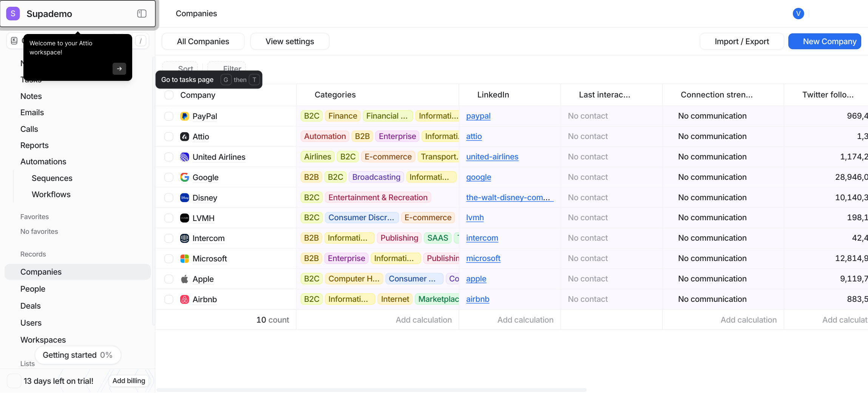Click the purple Supademo workspace logo
Image resolution: width=868 pixels, height=408 pixels.
[x=13, y=14]
